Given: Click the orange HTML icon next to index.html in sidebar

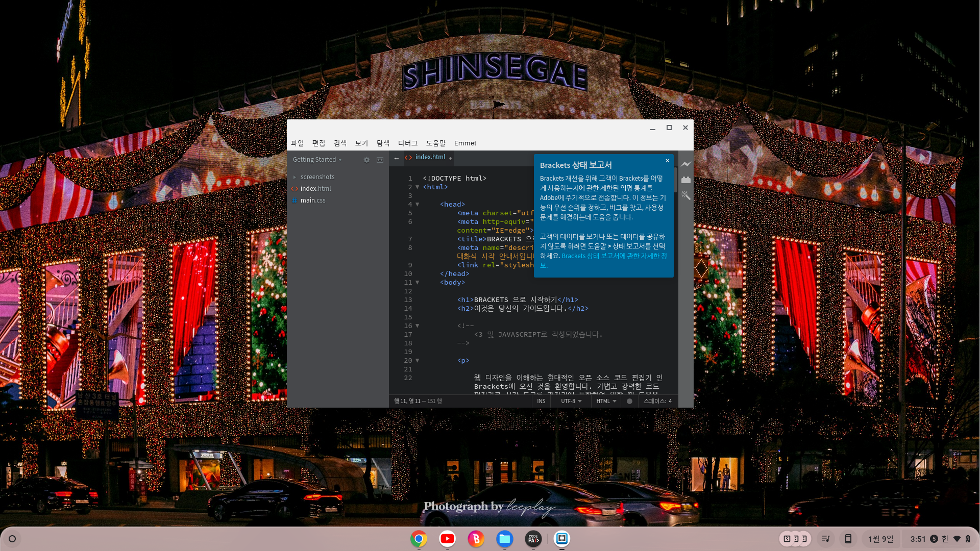Looking at the screenshot, I should click(295, 189).
